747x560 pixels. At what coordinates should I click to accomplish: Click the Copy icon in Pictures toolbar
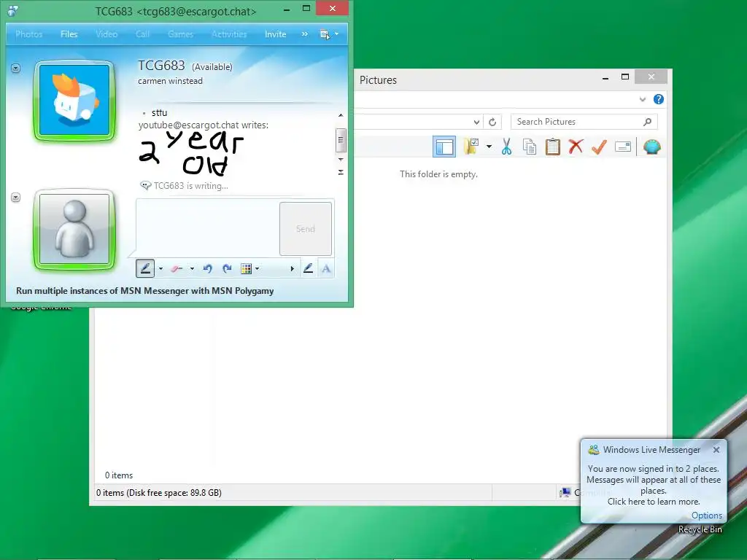530,147
